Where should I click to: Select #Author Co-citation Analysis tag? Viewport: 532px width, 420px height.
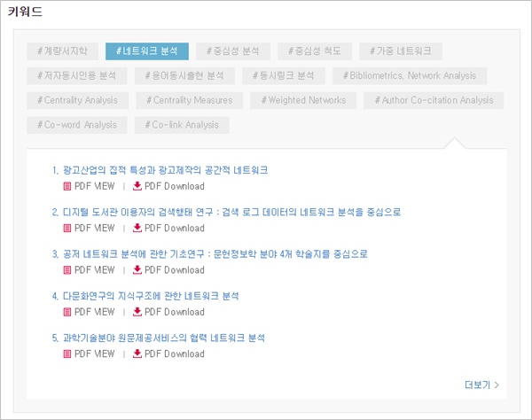[434, 100]
